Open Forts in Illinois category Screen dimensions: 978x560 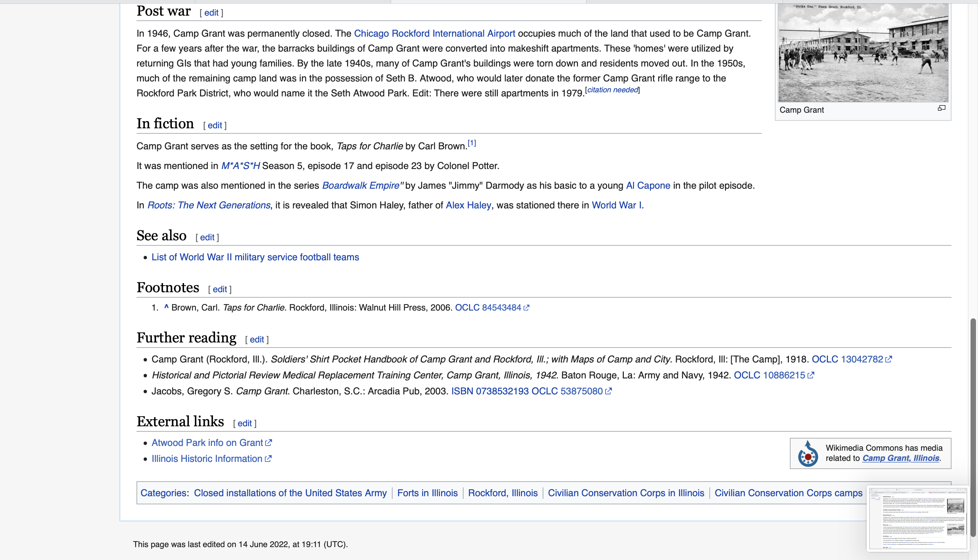427,493
